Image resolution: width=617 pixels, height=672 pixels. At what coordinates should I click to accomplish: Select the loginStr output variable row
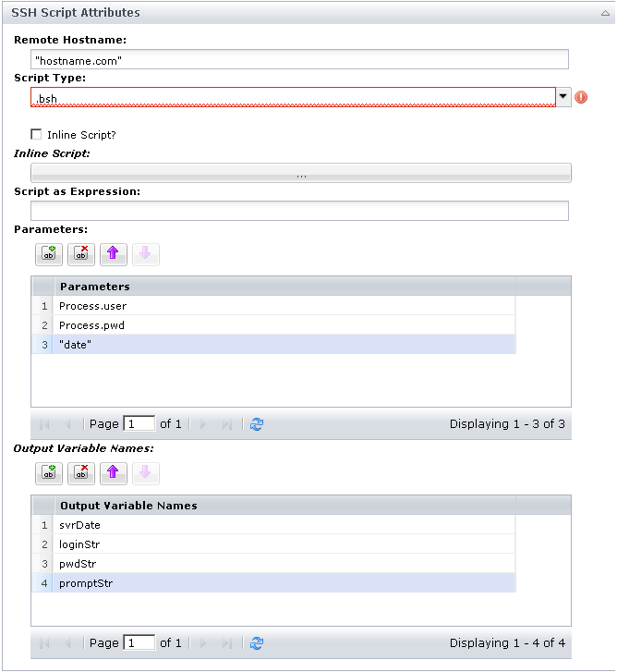(277, 544)
